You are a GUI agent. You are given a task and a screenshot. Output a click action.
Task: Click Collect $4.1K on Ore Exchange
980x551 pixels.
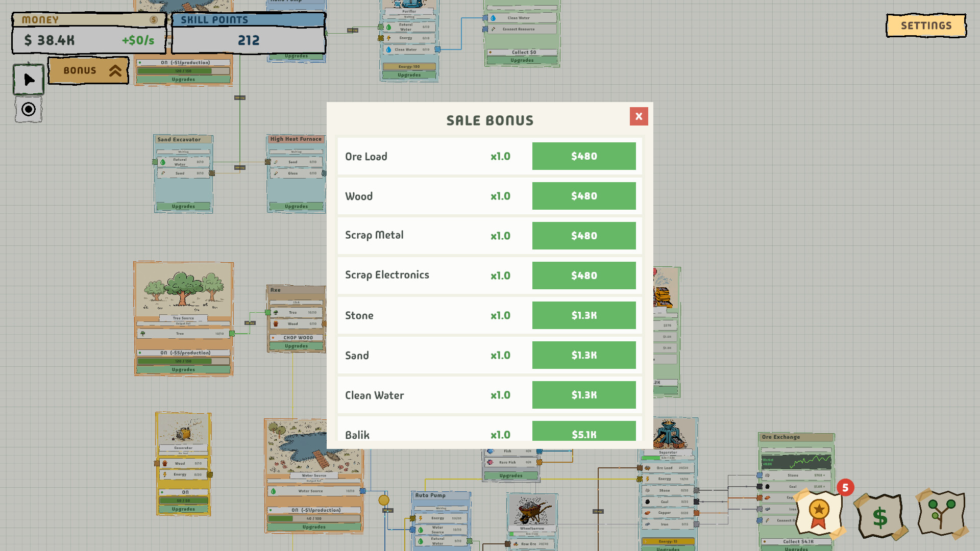coord(796,541)
